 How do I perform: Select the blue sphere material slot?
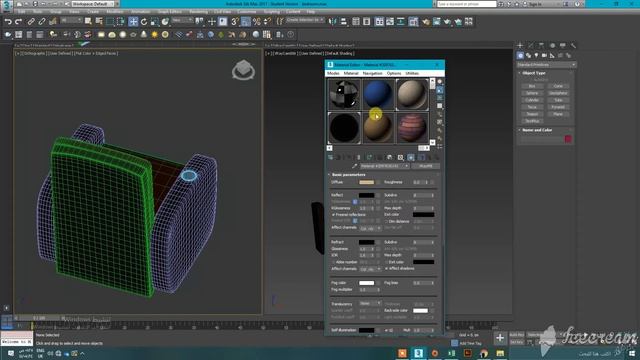click(x=378, y=94)
